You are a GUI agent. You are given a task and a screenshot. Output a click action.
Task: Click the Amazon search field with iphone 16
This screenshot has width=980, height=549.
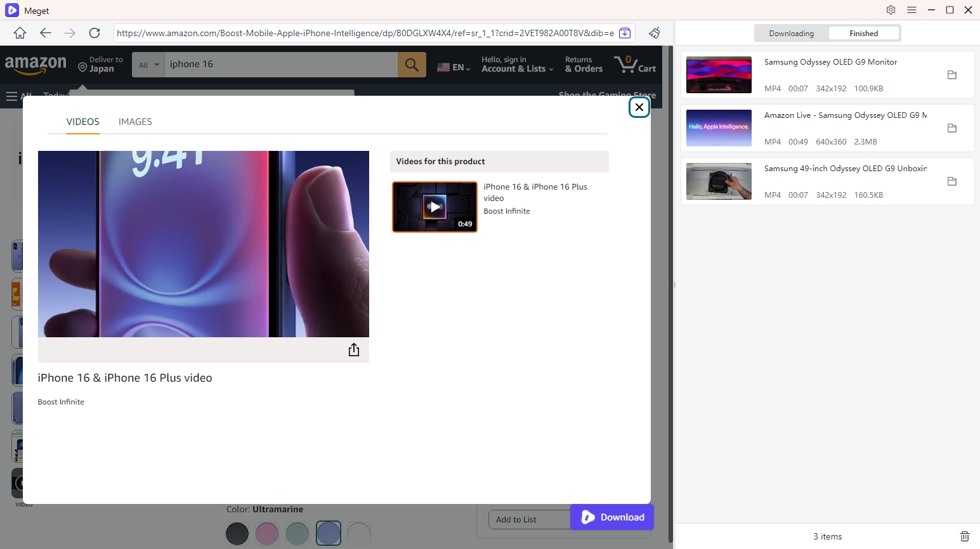(281, 65)
